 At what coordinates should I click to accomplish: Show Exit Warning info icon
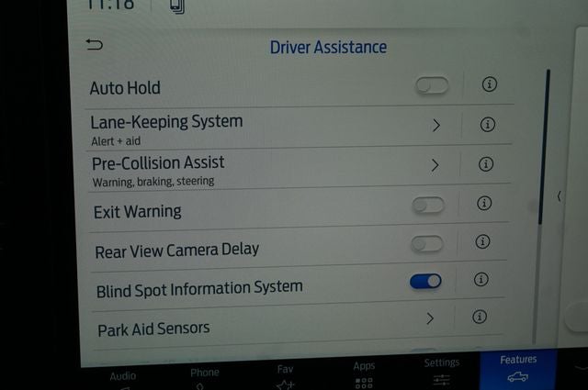[x=484, y=204]
